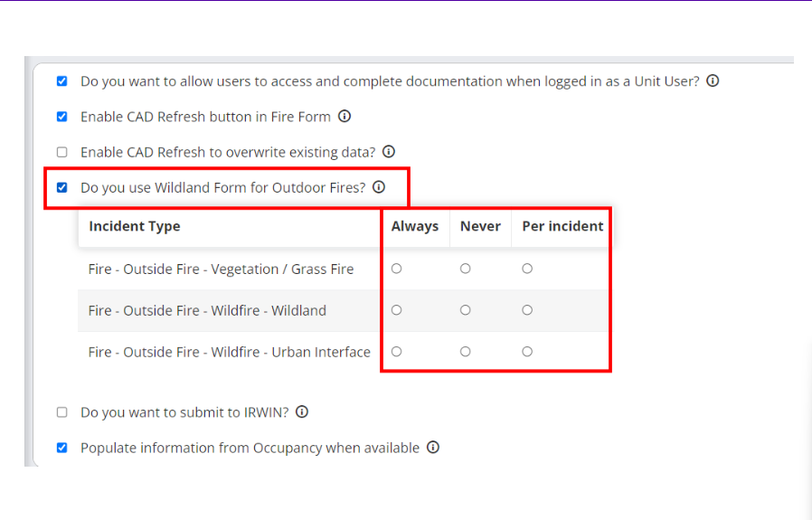Select Always for Wildfire - Urban Interface
The height and width of the screenshot is (520, 812).
pyautogui.click(x=396, y=352)
